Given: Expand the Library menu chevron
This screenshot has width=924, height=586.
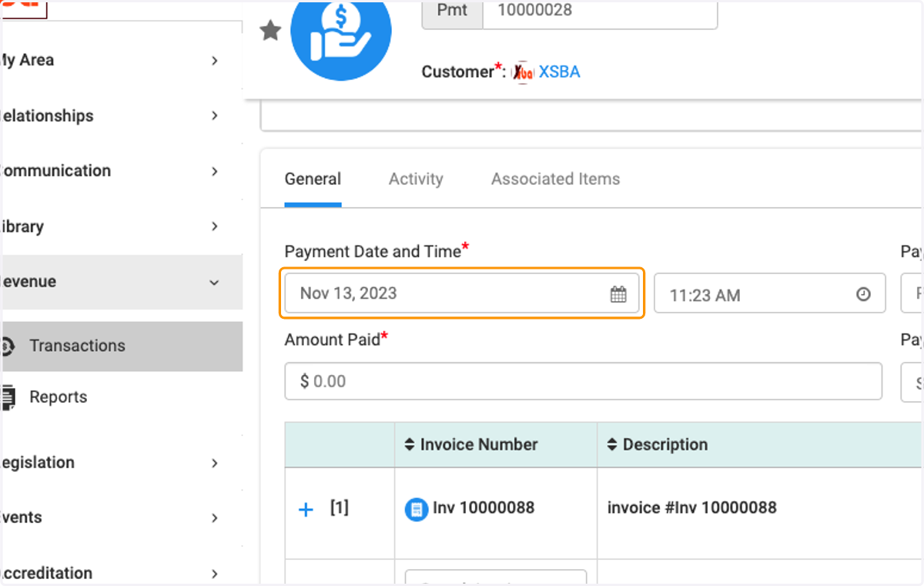Looking at the screenshot, I should [x=215, y=226].
